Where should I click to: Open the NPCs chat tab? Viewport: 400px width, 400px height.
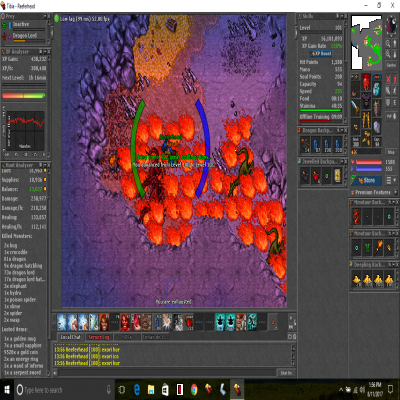[127, 337]
